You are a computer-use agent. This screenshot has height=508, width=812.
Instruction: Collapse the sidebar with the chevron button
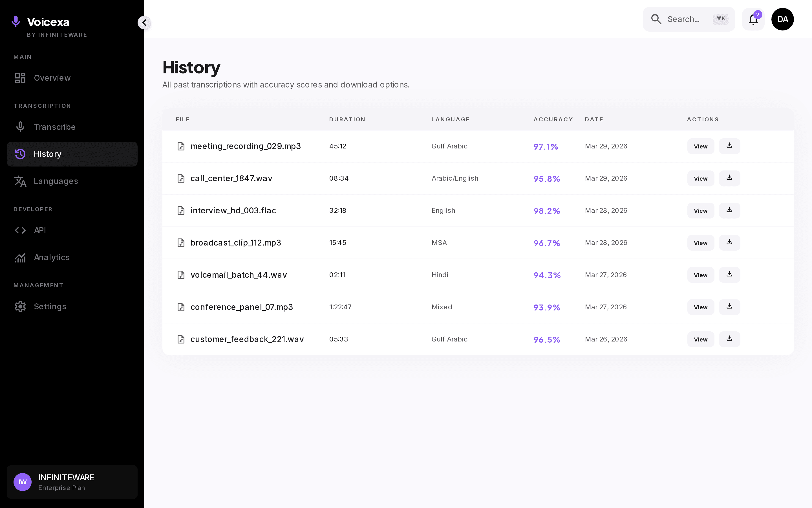(144, 23)
